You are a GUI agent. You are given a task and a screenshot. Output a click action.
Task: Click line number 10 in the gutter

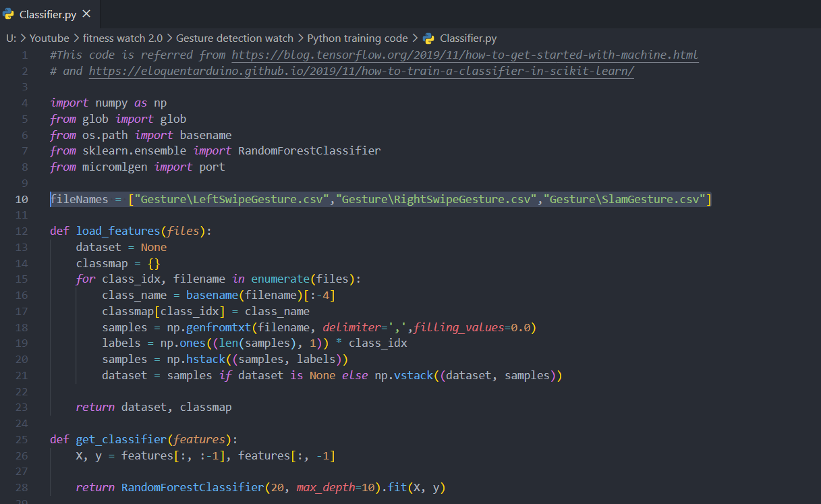pyautogui.click(x=22, y=199)
